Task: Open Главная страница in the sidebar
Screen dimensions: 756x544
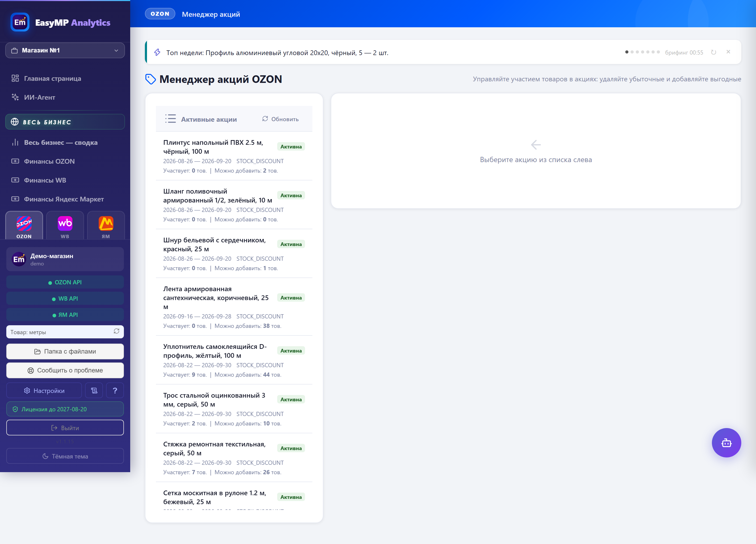Action: (x=65, y=78)
